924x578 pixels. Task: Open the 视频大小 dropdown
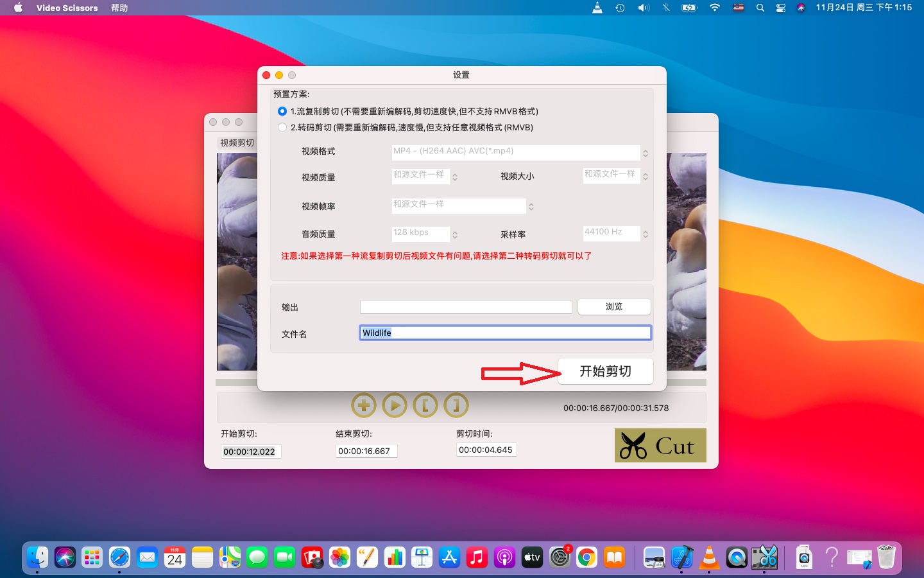click(616, 175)
